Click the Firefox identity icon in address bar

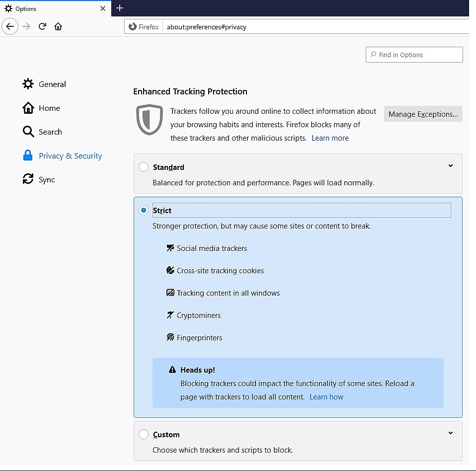click(133, 27)
